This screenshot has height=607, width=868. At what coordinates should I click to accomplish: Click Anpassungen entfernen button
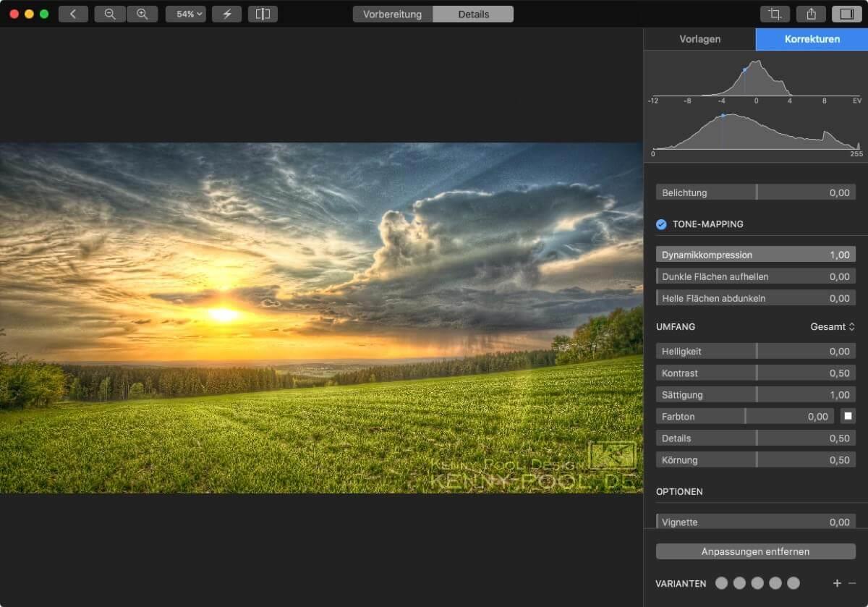point(756,551)
